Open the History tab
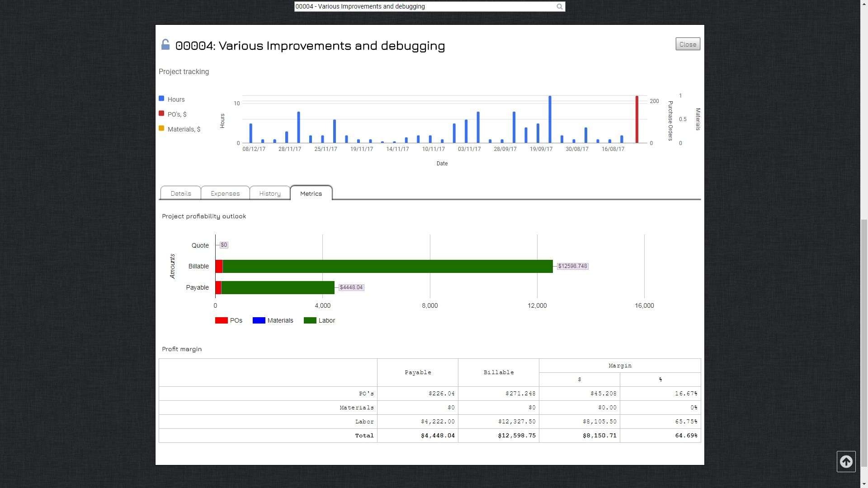868x488 pixels. tap(270, 193)
